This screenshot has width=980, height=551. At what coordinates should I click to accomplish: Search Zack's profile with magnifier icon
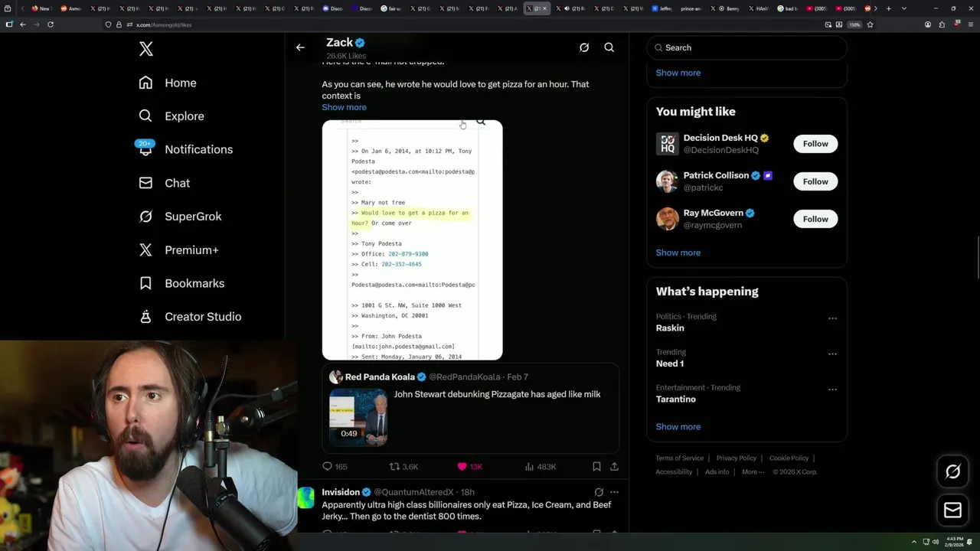click(x=609, y=47)
